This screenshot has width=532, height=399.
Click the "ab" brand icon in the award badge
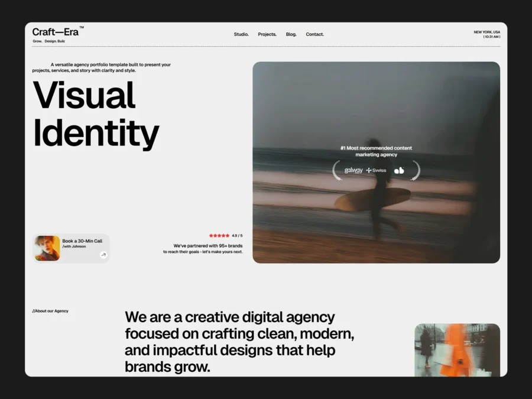click(399, 170)
